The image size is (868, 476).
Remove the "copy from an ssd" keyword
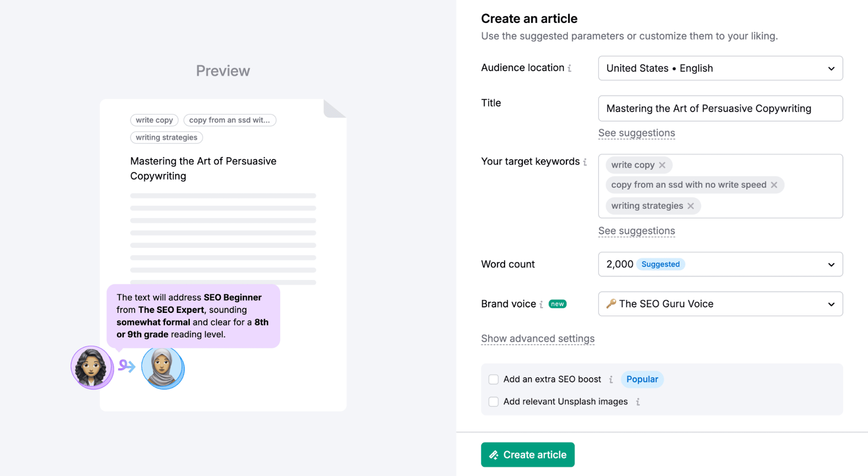pos(774,184)
